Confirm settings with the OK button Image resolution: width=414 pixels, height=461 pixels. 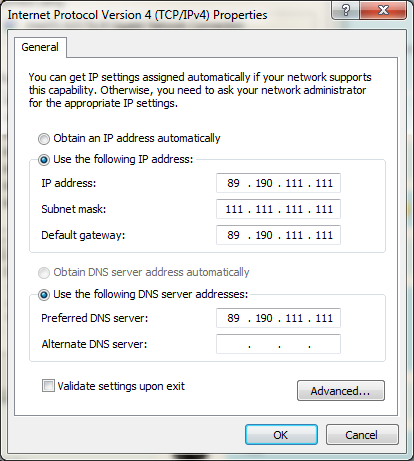tap(281, 435)
